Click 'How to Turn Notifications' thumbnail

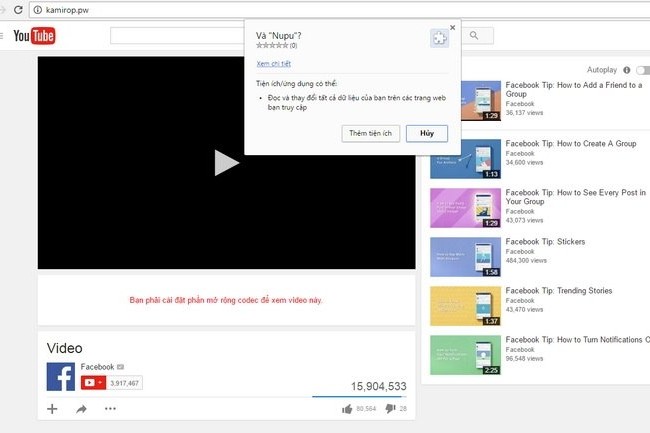pos(466,355)
